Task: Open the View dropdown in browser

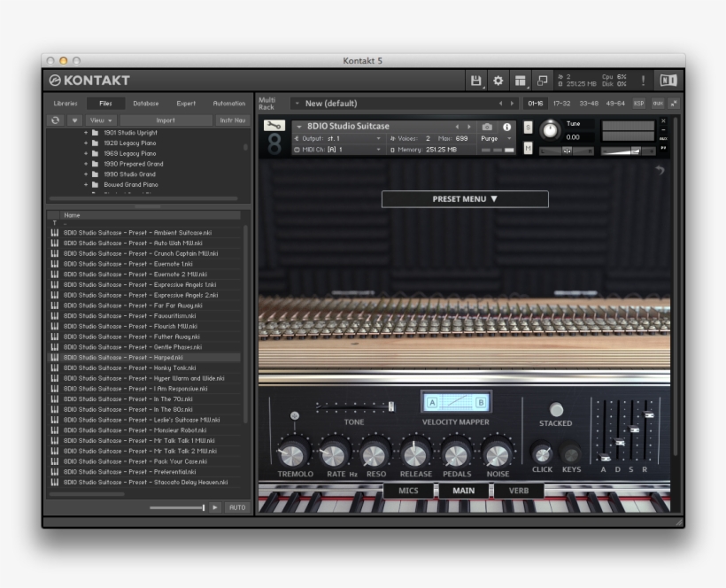Action: (x=100, y=120)
